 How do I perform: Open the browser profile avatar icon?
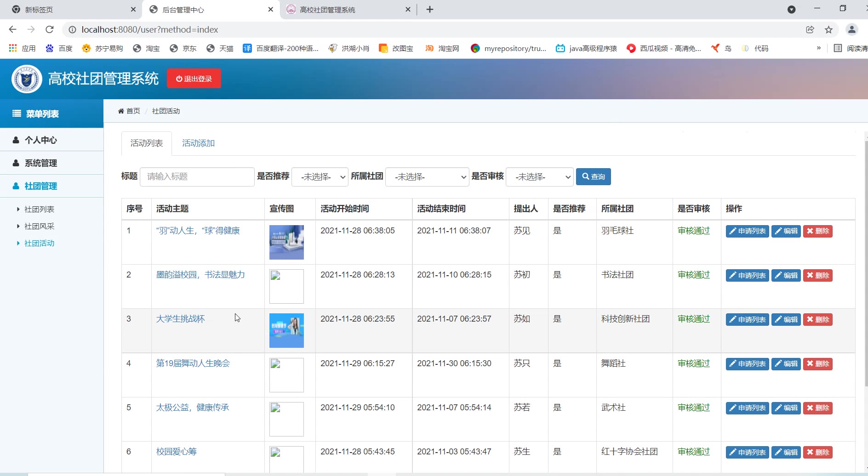[851, 29]
